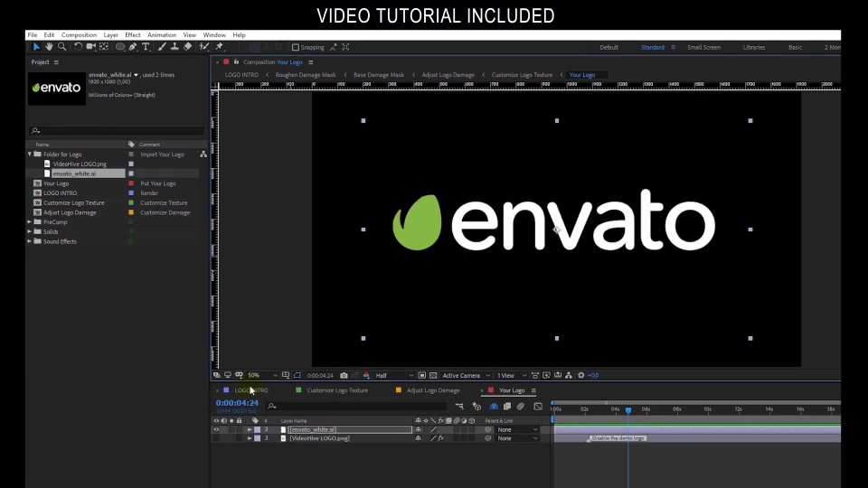Collapse the Folder for Logo folder
Image resolution: width=868 pixels, height=488 pixels.
[x=30, y=155]
